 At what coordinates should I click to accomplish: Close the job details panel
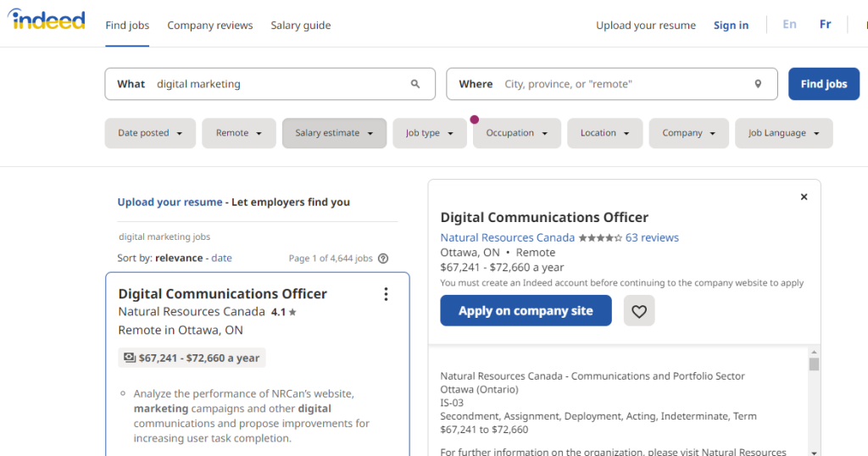point(804,197)
